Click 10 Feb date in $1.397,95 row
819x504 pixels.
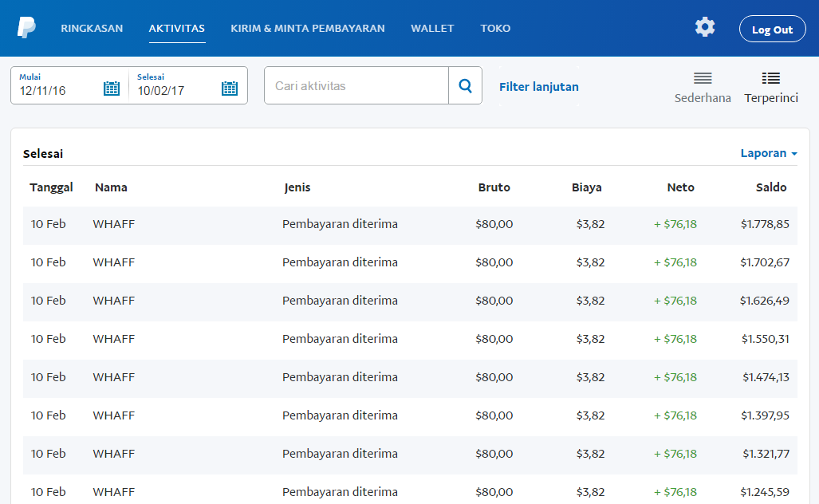click(x=48, y=415)
